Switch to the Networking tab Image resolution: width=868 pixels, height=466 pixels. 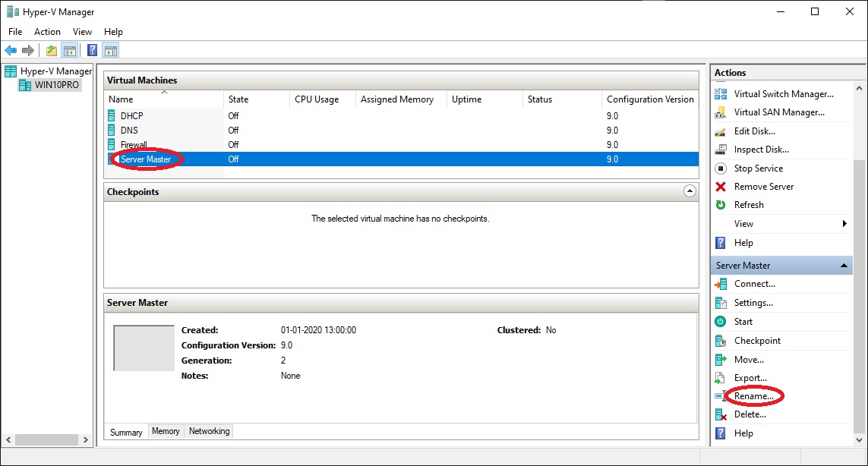210,431
